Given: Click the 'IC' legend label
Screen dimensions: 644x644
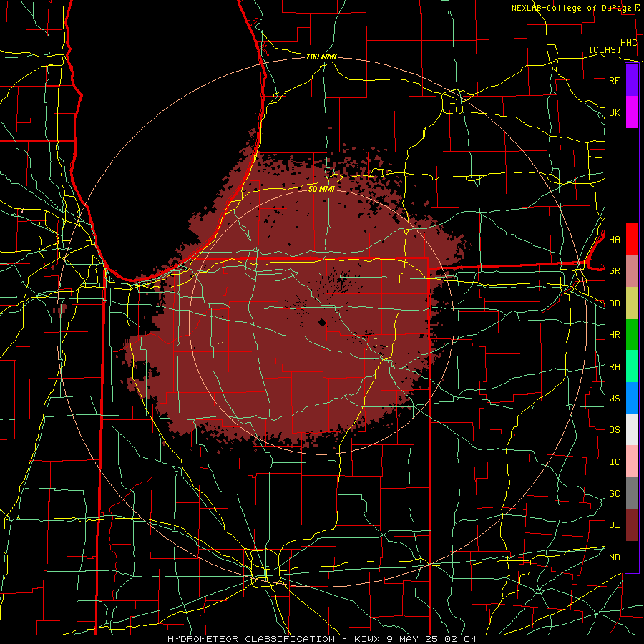Looking at the screenshot, I should click(614, 462).
